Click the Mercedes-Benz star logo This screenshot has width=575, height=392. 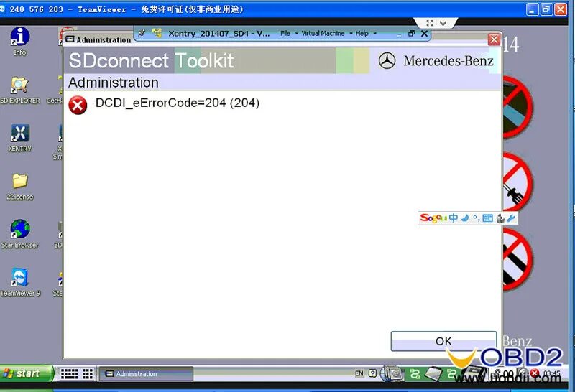pos(387,61)
